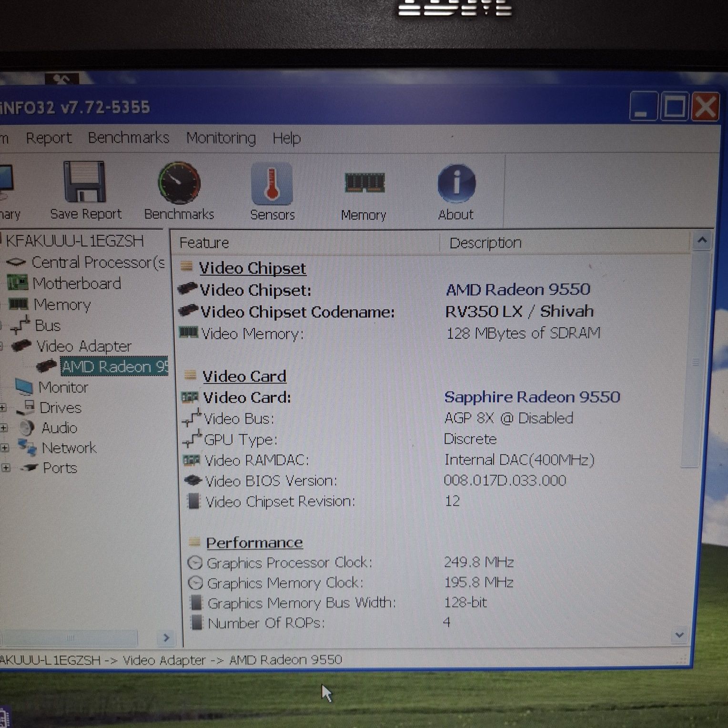Click the 128 MBytes of SDRAM value
Viewport: 728px width, 728px height.
(523, 333)
